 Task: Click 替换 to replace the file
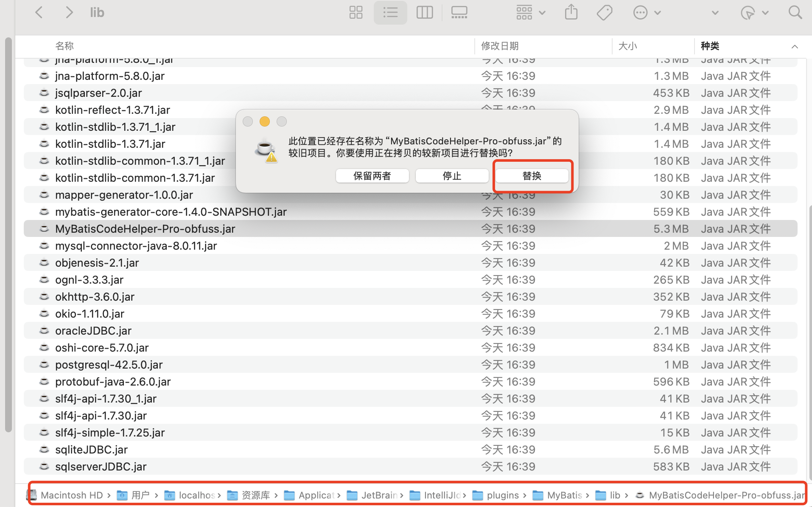click(x=532, y=176)
